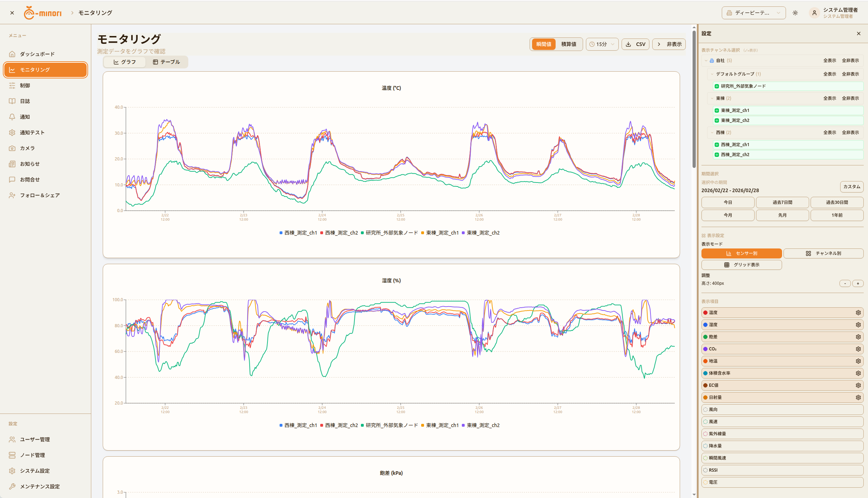Open the 15分 interval dropdown

coord(602,44)
